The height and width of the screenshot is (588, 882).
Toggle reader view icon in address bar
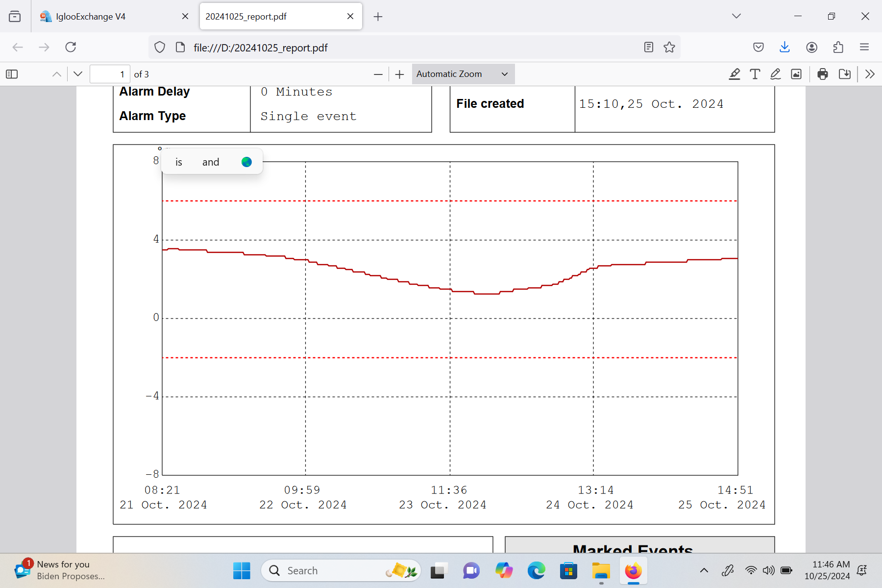649,47
